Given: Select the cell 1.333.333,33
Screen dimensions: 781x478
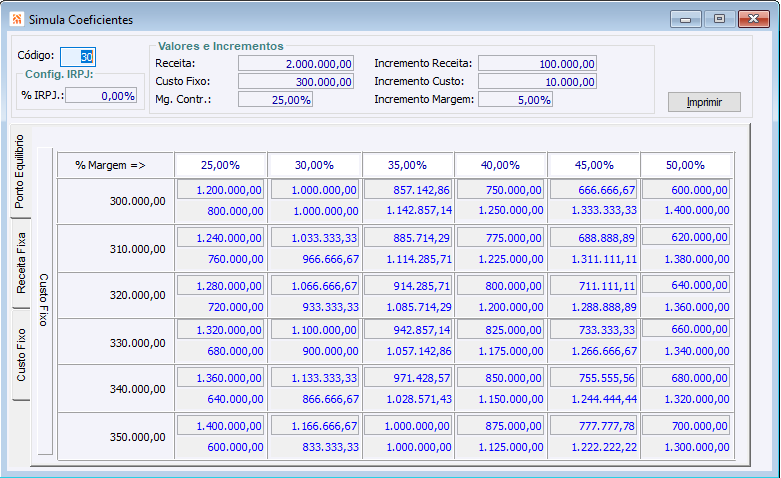Looking at the screenshot, I should (604, 211).
